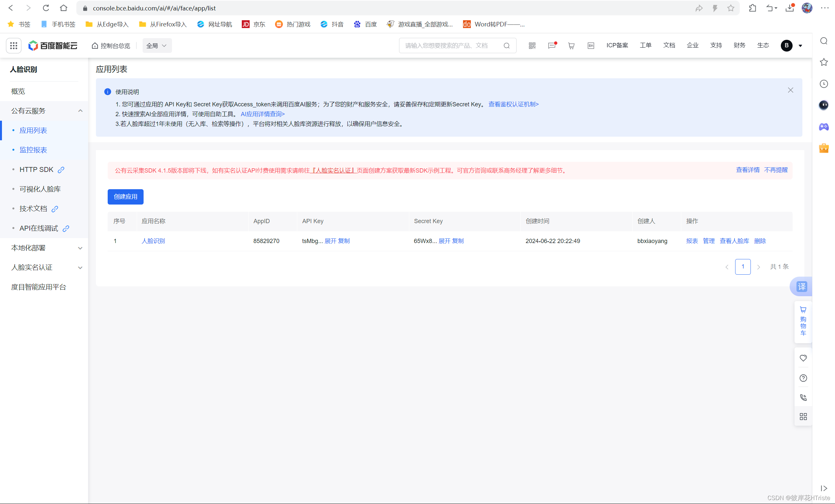The width and height of the screenshot is (835, 504).
Task: Open 监控报表 in the sidebar
Action: 33,150
